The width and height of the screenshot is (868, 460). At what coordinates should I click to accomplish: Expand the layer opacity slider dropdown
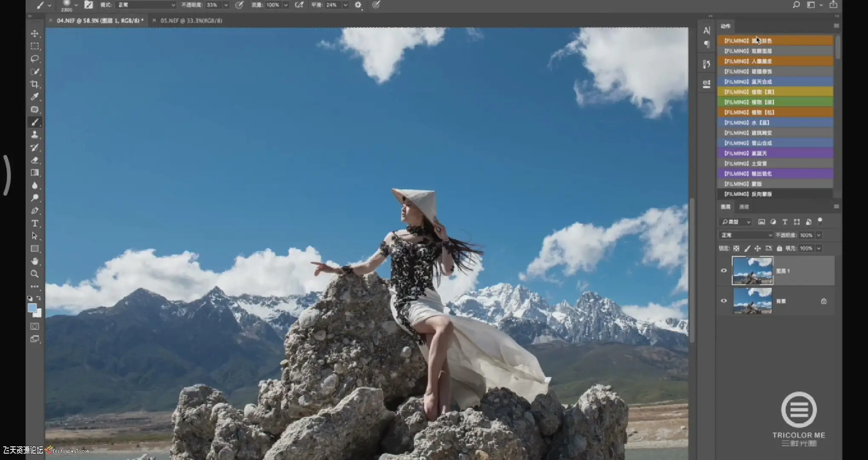pyautogui.click(x=819, y=235)
